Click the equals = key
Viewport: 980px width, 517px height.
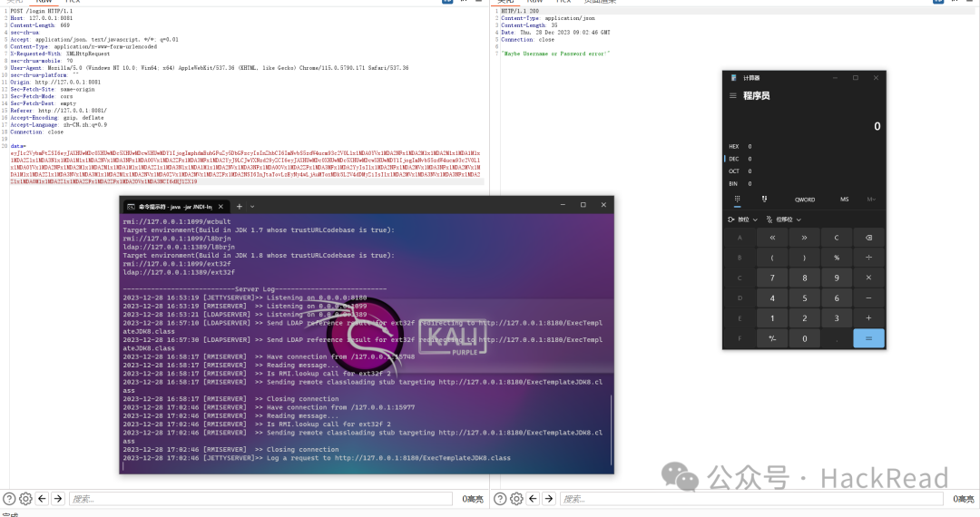pyautogui.click(x=868, y=338)
